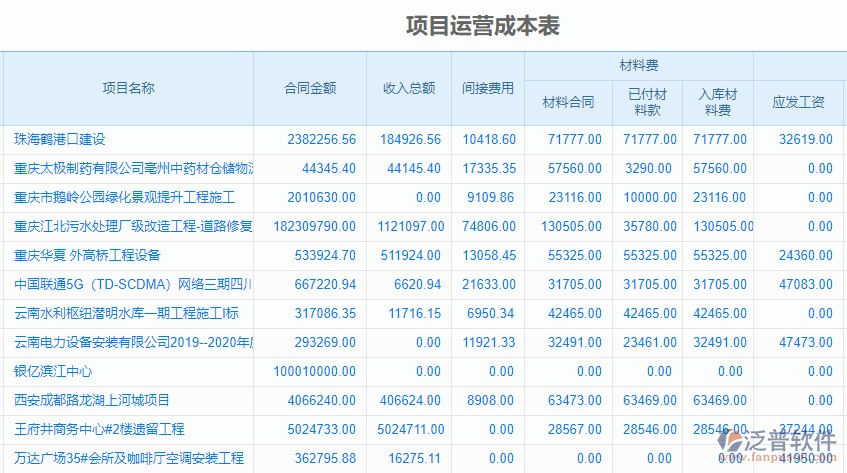Select indirect cost 8908.00
The height and width of the screenshot is (473, 847).
490,401
